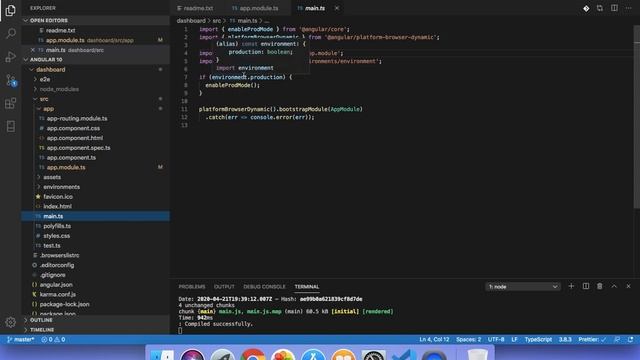Click open changes icon in editor toolbar
This screenshot has height=360, width=640.
pyautogui.click(x=600, y=8)
